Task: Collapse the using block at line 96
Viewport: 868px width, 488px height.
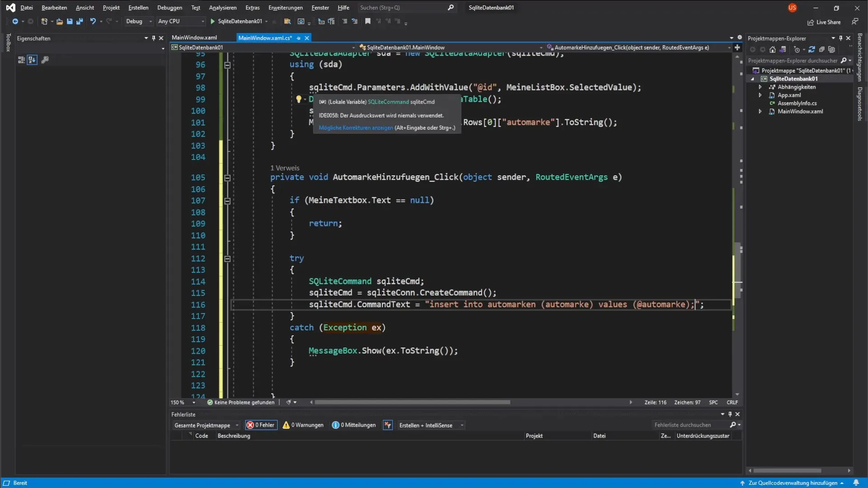Action: (x=227, y=65)
